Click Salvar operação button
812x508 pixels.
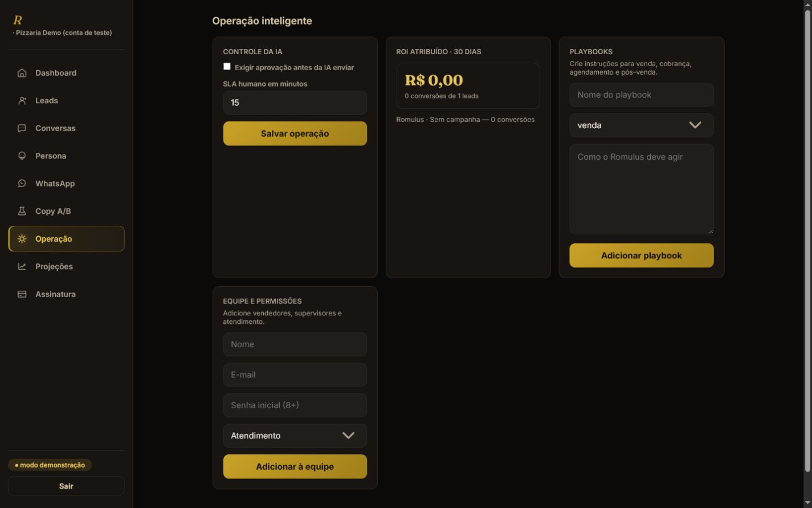[295, 133]
